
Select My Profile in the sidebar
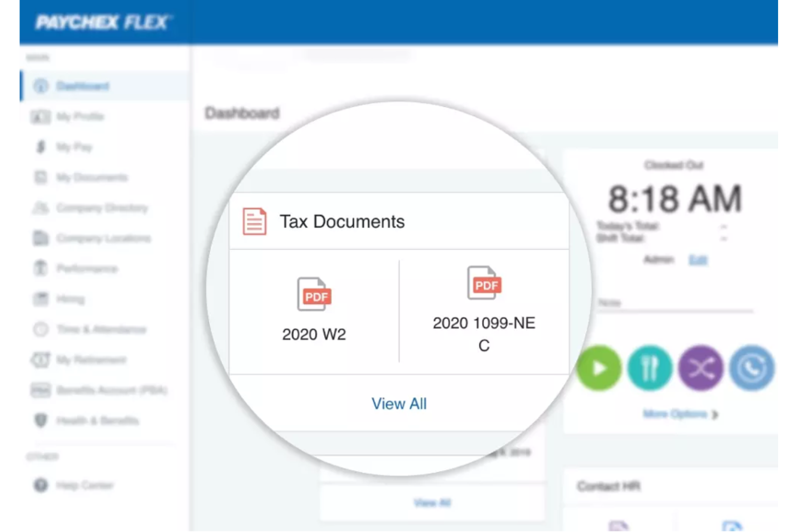(81, 117)
